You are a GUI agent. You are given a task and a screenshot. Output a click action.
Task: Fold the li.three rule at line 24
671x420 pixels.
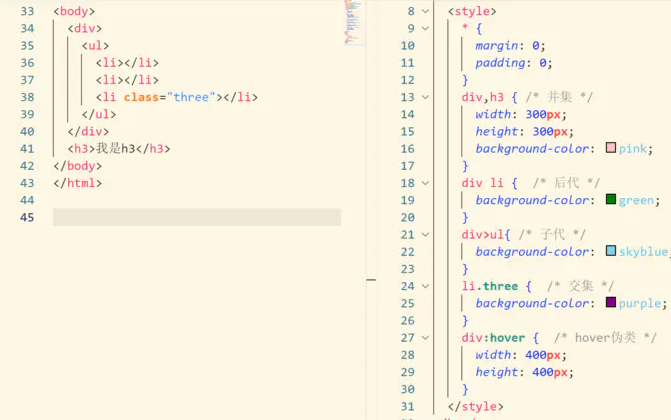(426, 286)
